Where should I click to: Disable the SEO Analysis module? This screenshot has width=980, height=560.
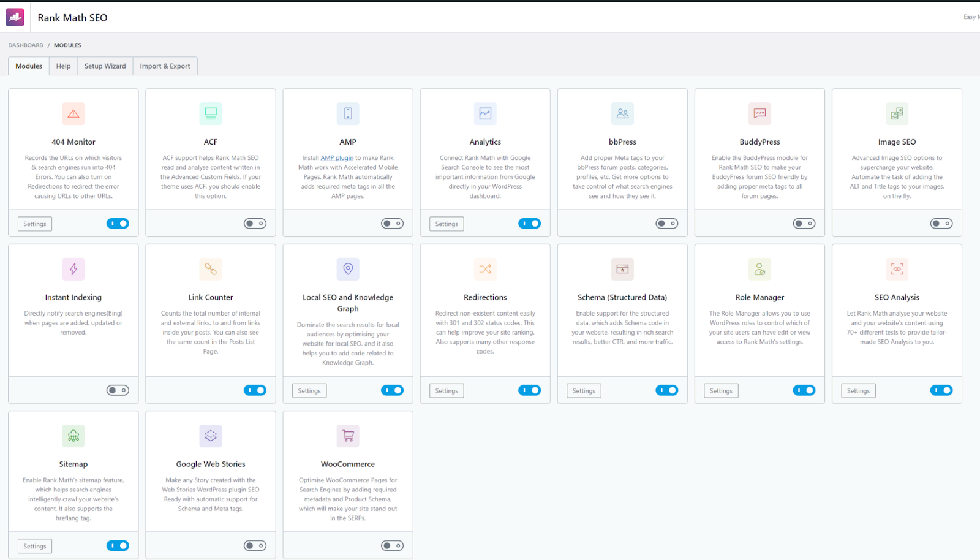941,390
